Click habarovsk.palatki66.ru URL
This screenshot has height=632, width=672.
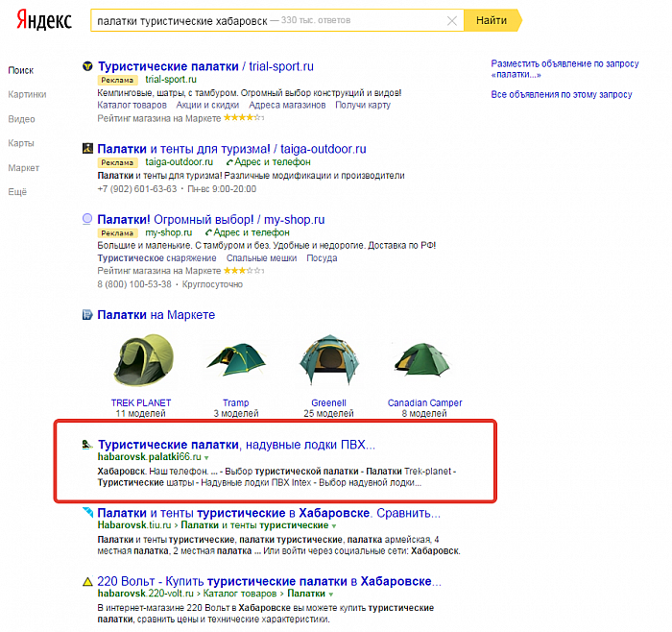(x=150, y=457)
